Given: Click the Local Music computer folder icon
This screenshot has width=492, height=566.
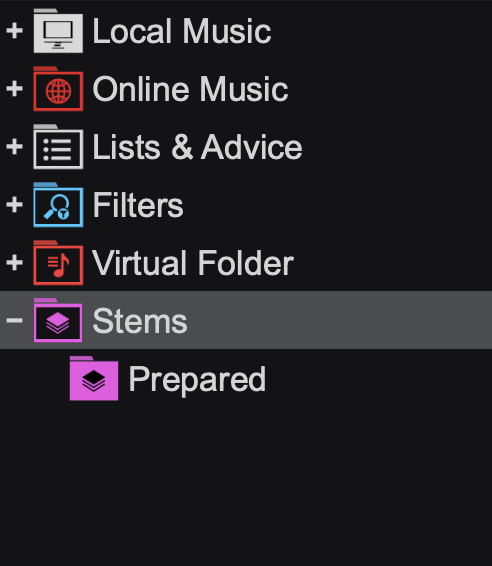Looking at the screenshot, I should point(58,31).
